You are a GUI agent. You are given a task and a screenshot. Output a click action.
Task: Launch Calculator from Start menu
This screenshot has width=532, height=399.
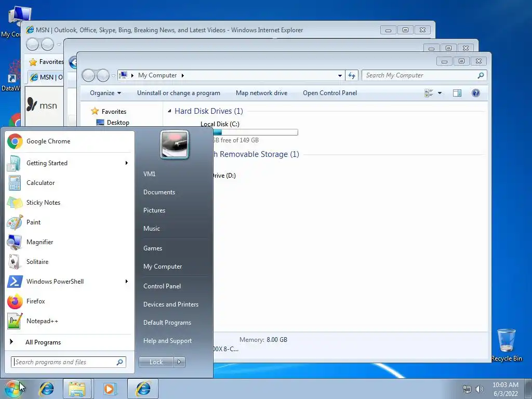pos(70,183)
